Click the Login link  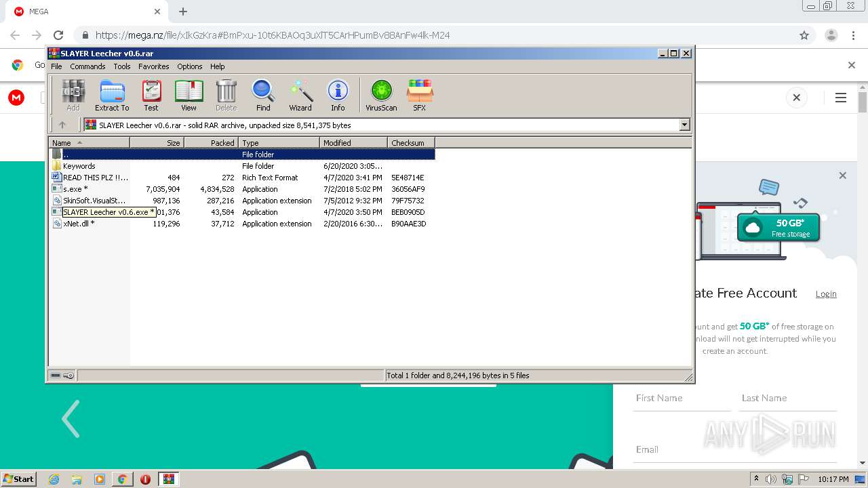826,293
